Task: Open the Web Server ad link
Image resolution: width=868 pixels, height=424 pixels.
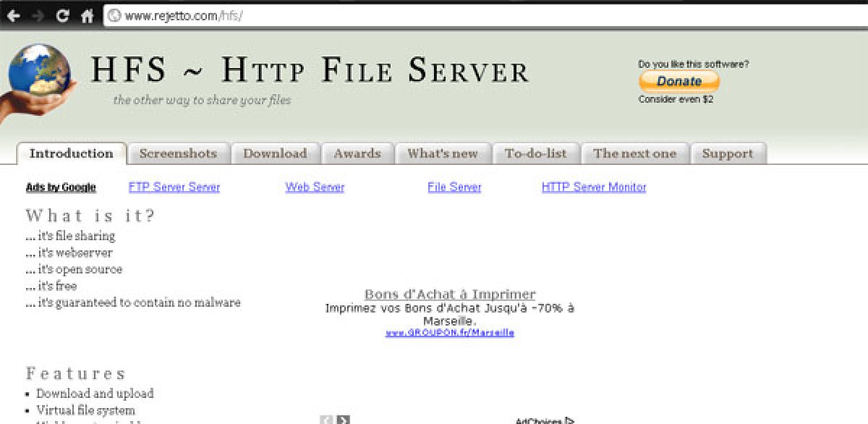Action: 315,187
